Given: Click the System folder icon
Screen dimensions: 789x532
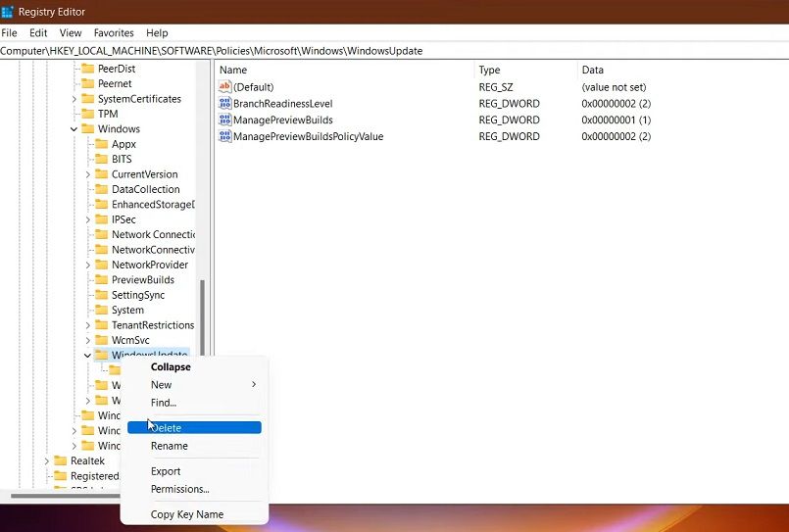Looking at the screenshot, I should (102, 310).
